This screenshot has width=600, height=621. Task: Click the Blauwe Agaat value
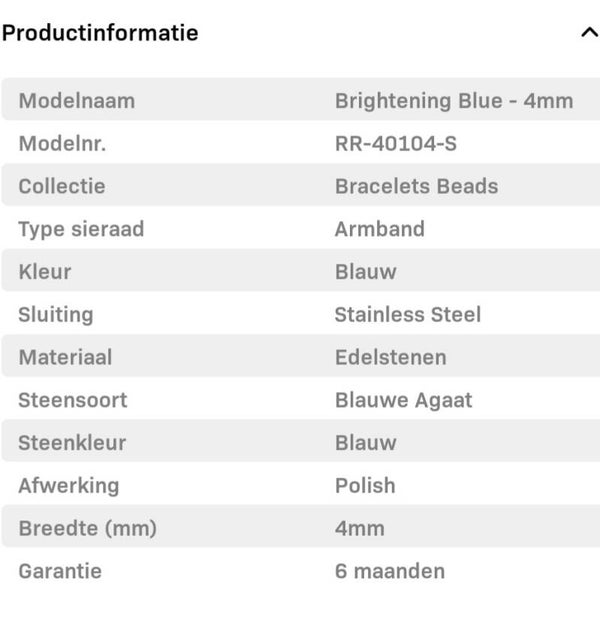(x=404, y=400)
